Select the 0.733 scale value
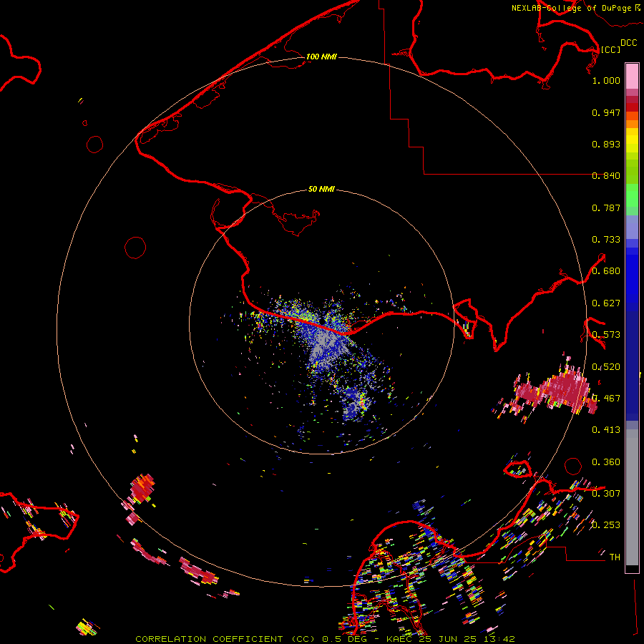Viewport: 644px width, 644px height. click(x=606, y=240)
